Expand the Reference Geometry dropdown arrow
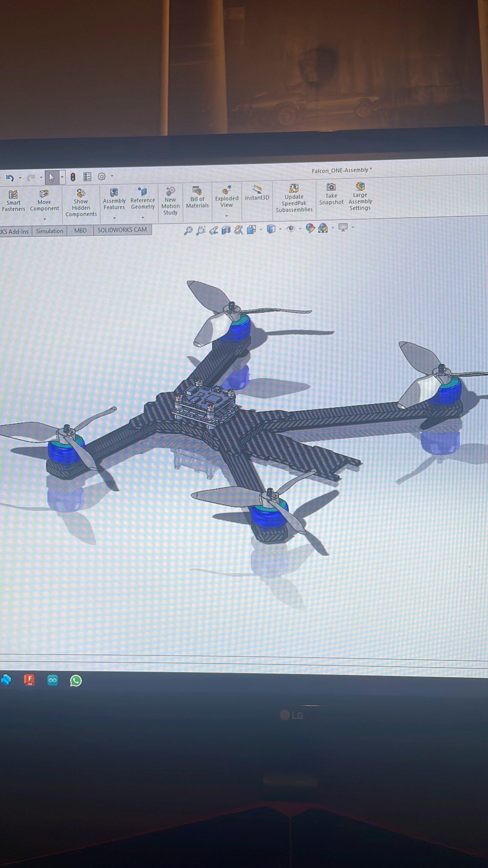488x868 pixels. tap(143, 218)
